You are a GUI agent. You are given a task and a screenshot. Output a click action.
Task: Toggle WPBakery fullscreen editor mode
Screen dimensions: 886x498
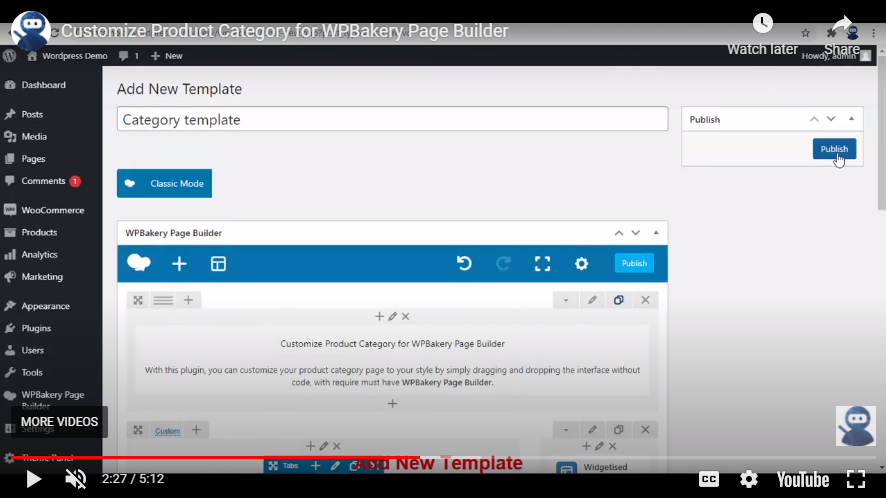tap(542, 263)
